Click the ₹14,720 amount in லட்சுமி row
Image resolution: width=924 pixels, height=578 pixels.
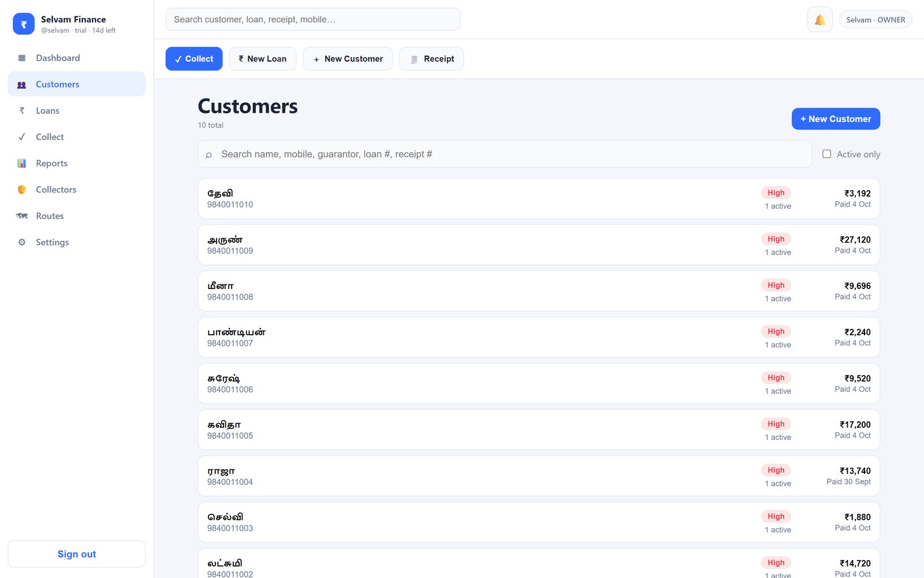(x=855, y=564)
